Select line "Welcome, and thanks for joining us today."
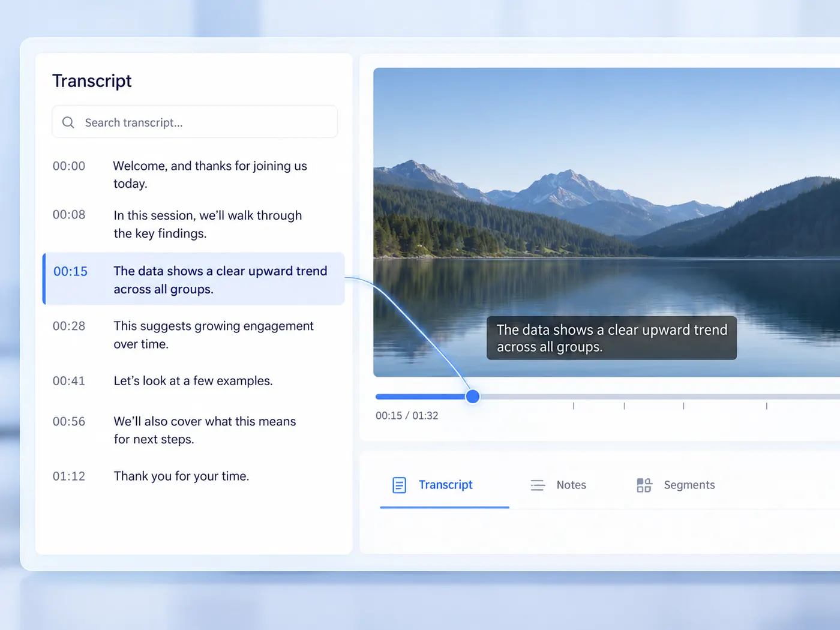Viewport: 840px width, 630px height. (210, 175)
